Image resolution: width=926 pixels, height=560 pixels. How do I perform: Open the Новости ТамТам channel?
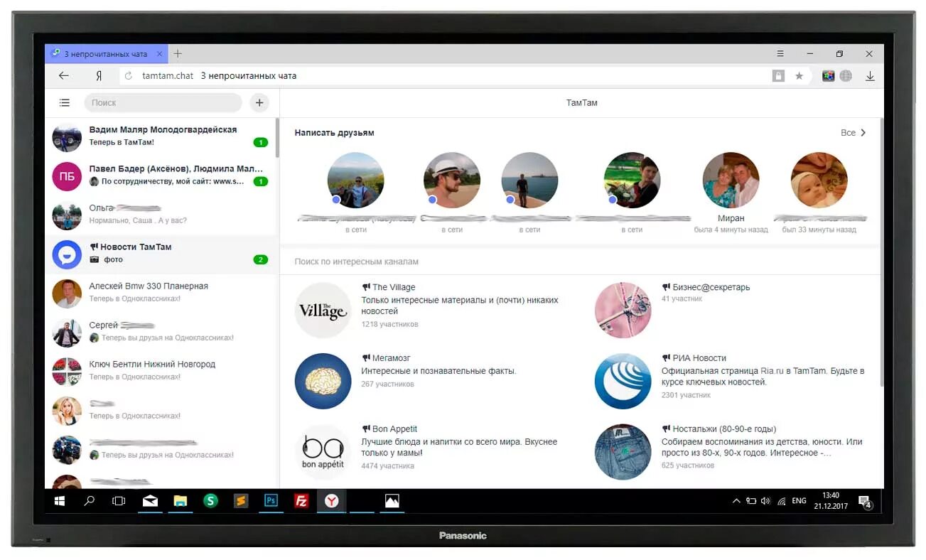161,254
